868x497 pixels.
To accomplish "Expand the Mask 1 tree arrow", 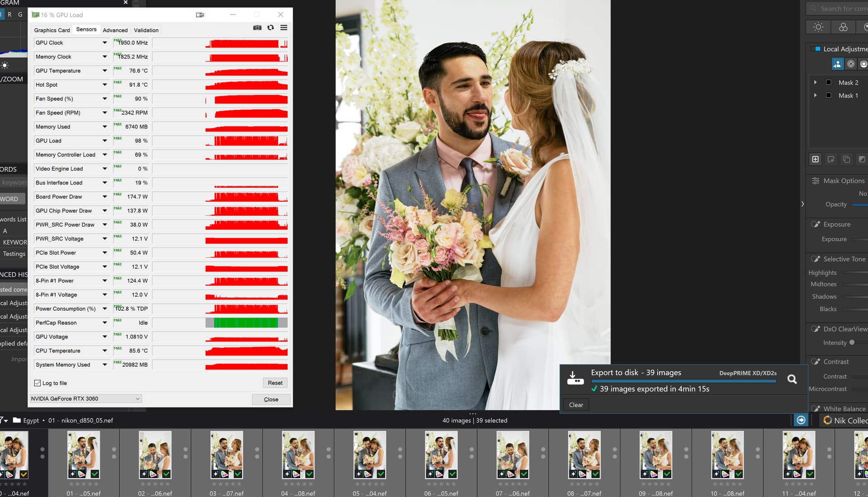I will 815,95.
